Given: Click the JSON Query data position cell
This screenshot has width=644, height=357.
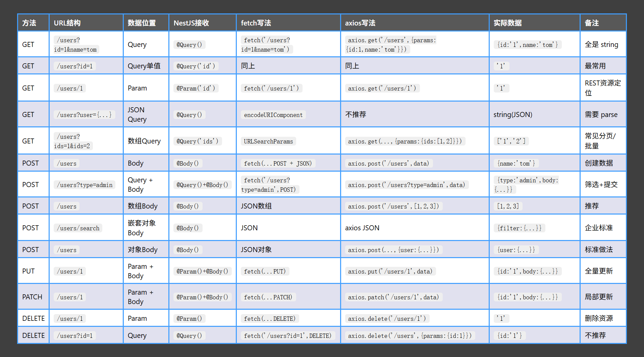Looking at the screenshot, I should 146,115.
